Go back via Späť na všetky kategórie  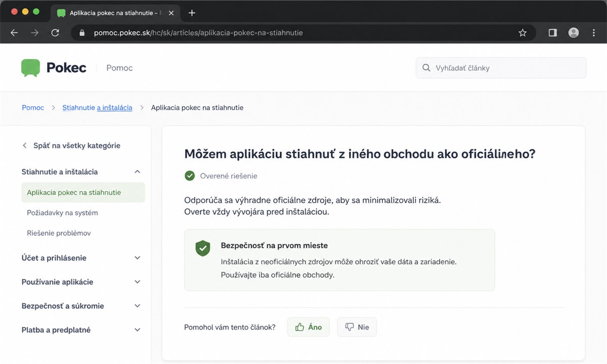pos(71,146)
